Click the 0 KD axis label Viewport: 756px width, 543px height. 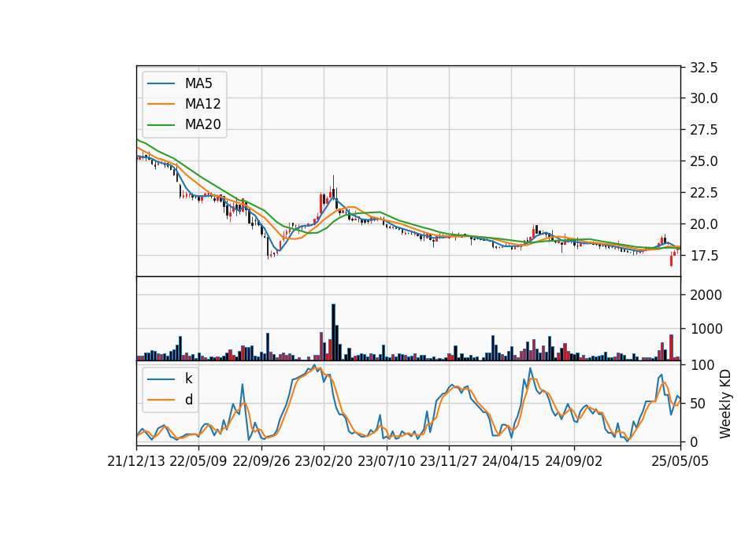(695, 441)
